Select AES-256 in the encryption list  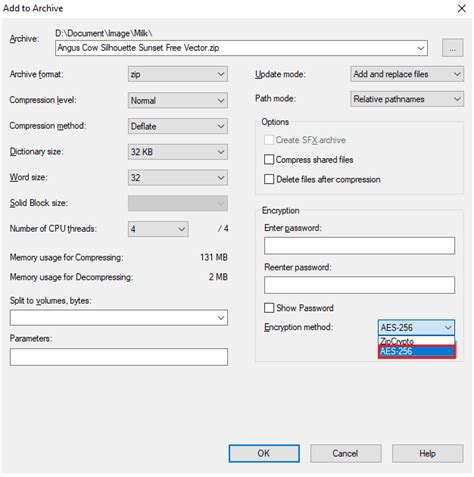click(417, 351)
